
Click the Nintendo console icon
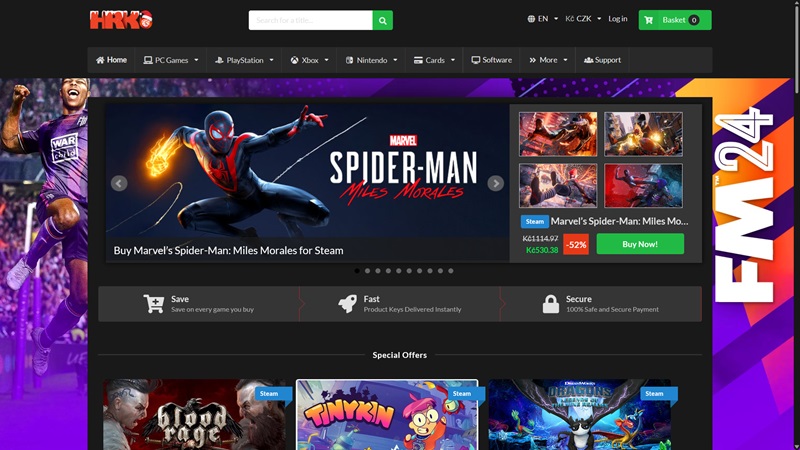tap(349, 60)
